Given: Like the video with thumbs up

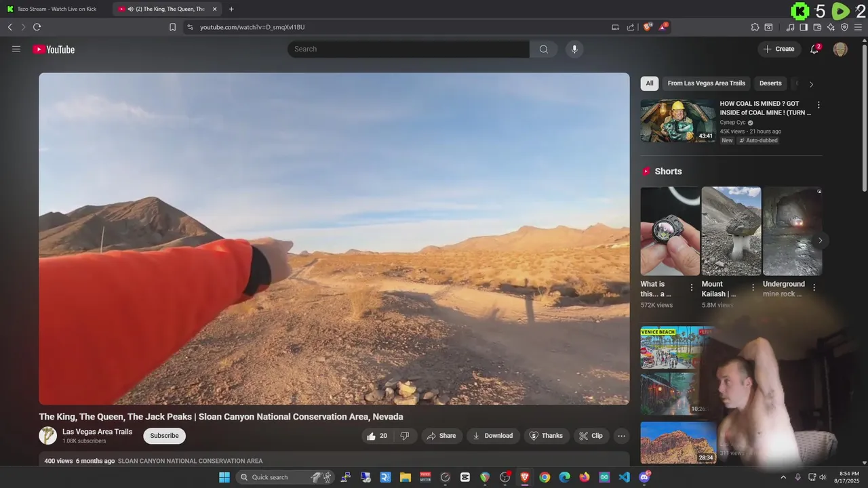Looking at the screenshot, I should click(x=377, y=436).
